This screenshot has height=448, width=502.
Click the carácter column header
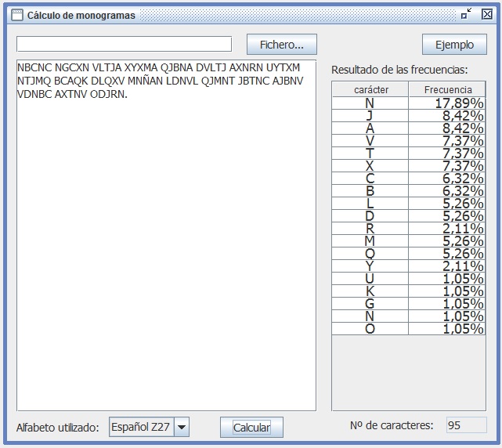(370, 90)
